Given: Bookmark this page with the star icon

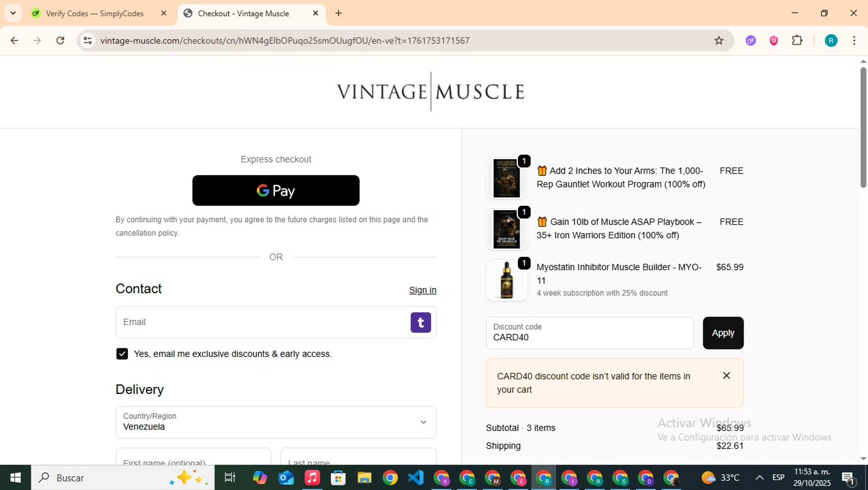Looking at the screenshot, I should (719, 40).
